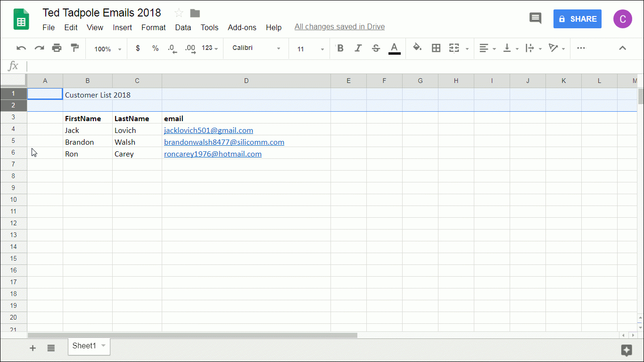Toggle strikethrough formatting
The width and height of the screenshot is (644, 362).
(x=375, y=48)
